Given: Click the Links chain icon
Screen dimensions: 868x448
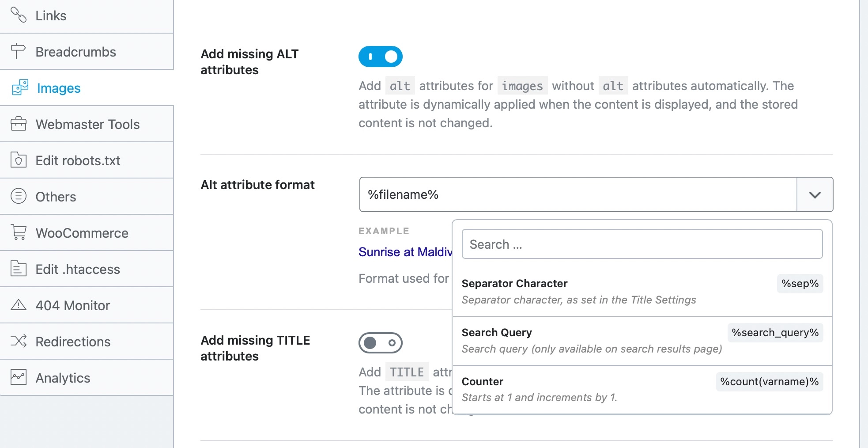Looking at the screenshot, I should pyautogui.click(x=19, y=15).
